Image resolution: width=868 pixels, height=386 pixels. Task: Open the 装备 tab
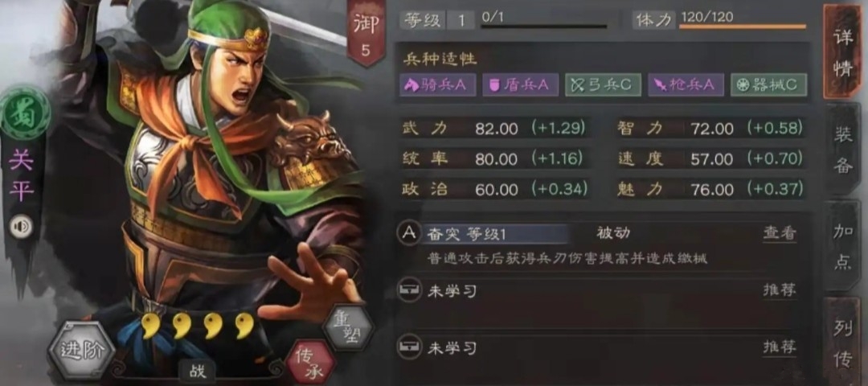click(x=843, y=150)
